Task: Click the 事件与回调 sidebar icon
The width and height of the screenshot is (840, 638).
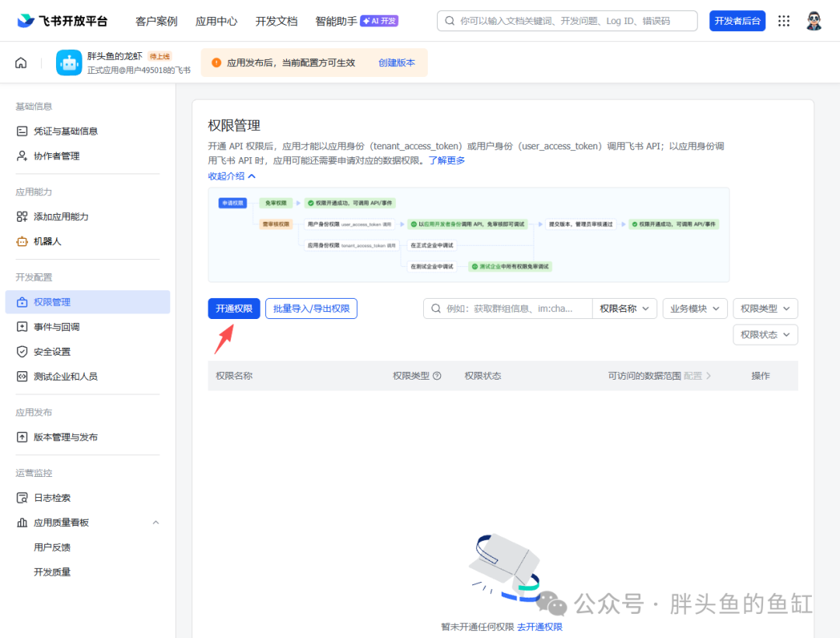Action: click(x=22, y=327)
